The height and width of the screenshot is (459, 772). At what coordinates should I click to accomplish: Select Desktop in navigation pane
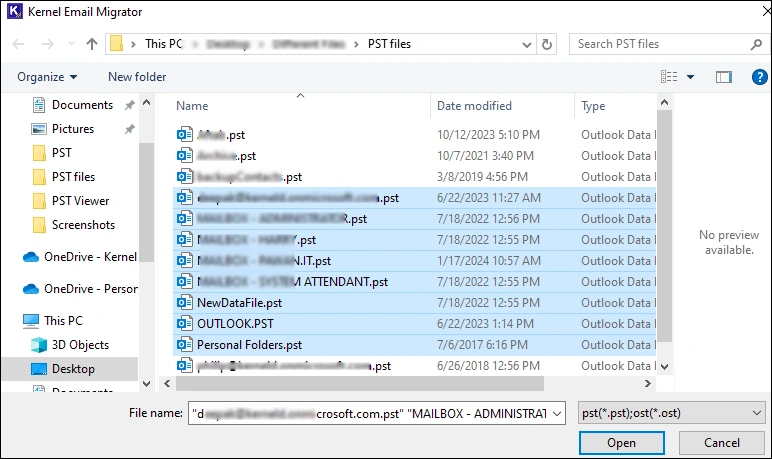70,369
